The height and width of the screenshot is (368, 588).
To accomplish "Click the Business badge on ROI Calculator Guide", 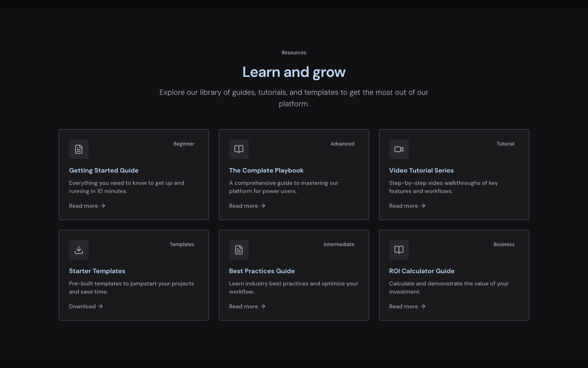I will (x=504, y=245).
